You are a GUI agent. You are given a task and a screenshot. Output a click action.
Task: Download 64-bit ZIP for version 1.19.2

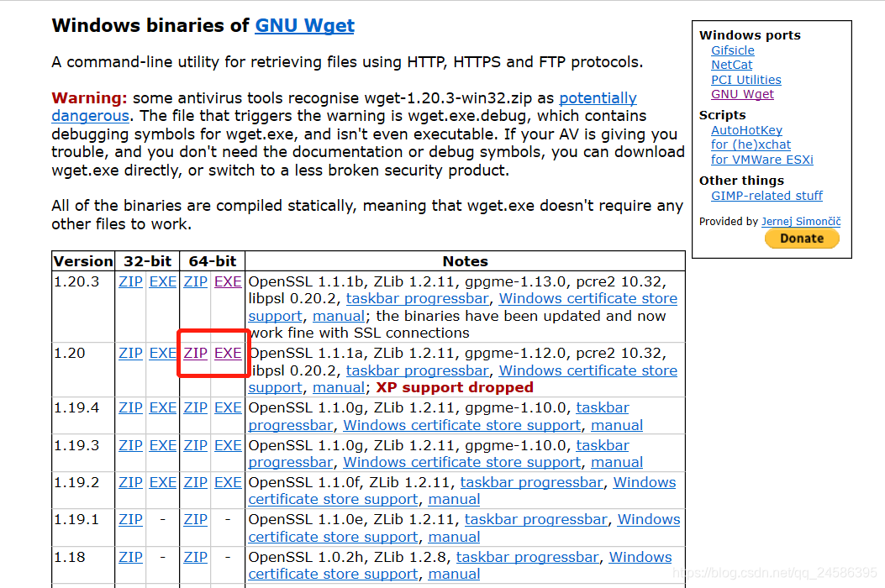(x=195, y=483)
